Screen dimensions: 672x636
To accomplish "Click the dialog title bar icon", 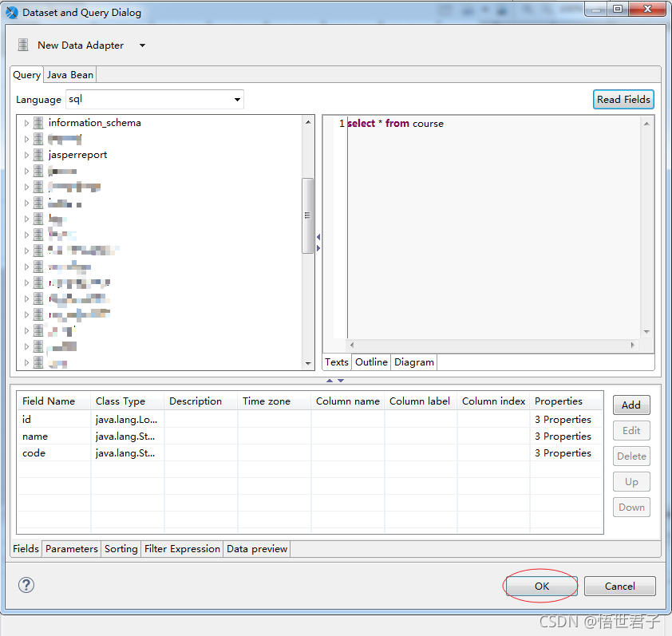I will tap(11, 11).
